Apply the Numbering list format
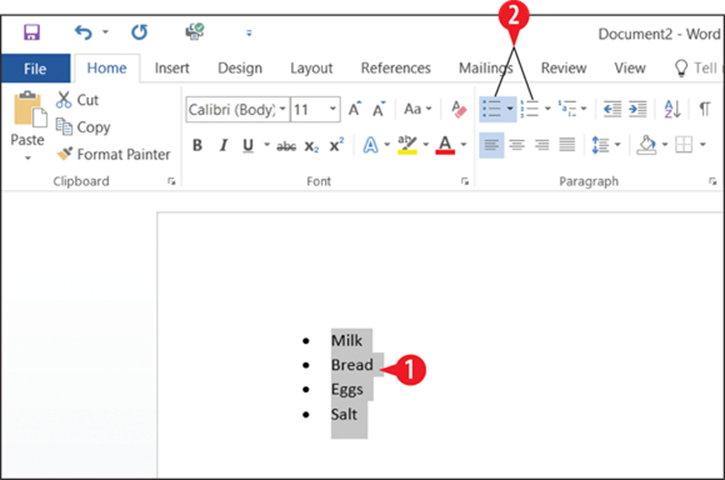Screen dimensions: 725x480 (x=529, y=109)
